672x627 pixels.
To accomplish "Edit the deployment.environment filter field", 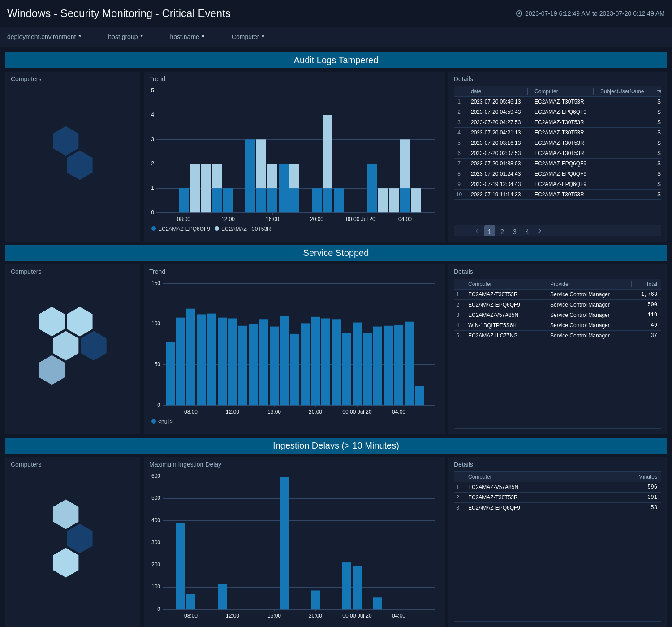I will click(90, 37).
